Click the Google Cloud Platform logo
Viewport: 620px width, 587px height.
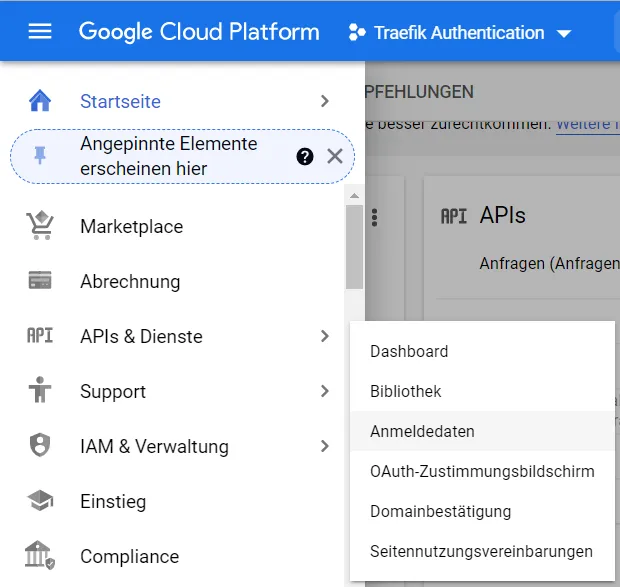point(199,32)
